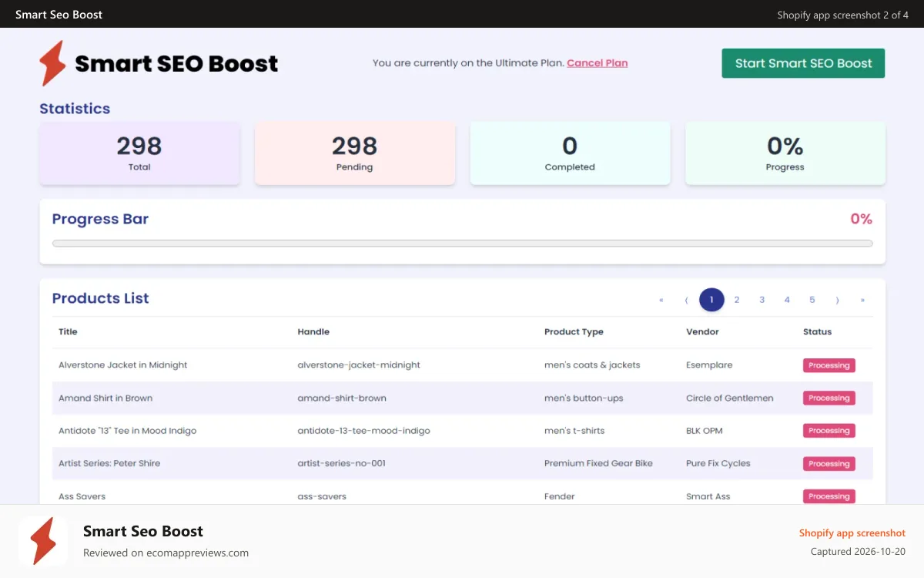
Task: Select Amand Shirt in Brown title
Action: (105, 398)
